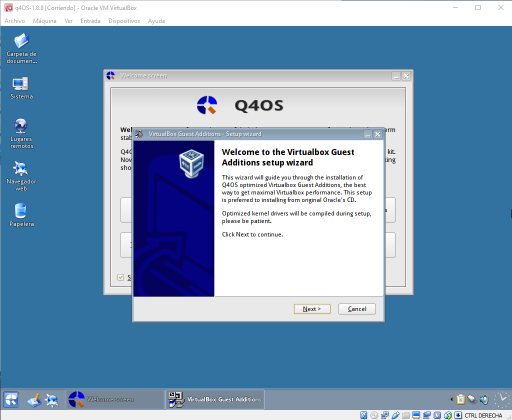Screen dimensions: 512x420
Task: Cancel the Guest Additions setup wizard
Action: (x=356, y=308)
